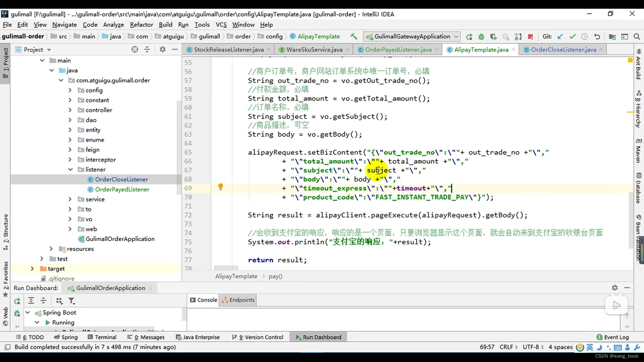Click the yellow intention lightbulb on line 69
The image size is (644, 362).
pos(220,187)
